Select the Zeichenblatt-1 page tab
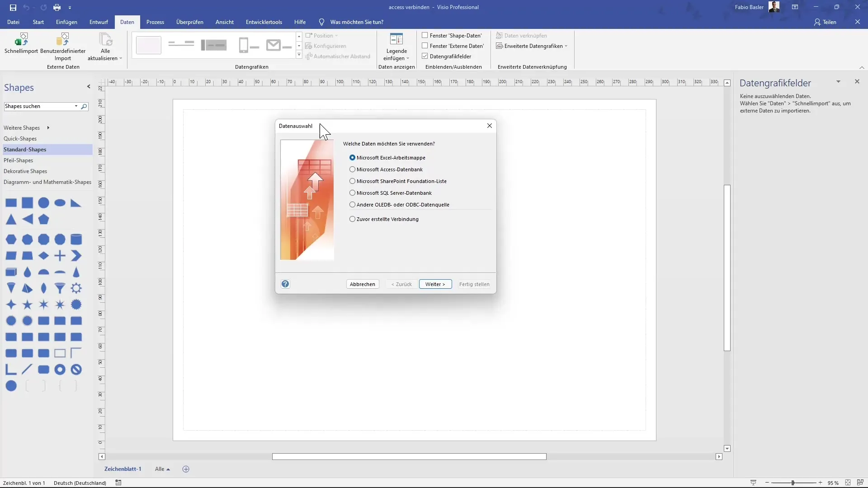This screenshot has height=488, width=868. pos(123,469)
